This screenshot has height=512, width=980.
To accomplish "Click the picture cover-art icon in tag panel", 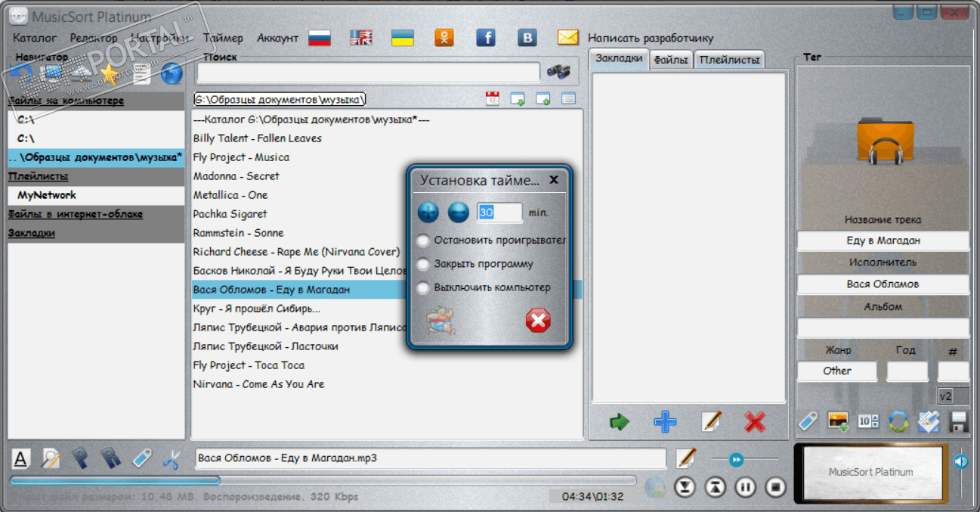I will 839,421.
